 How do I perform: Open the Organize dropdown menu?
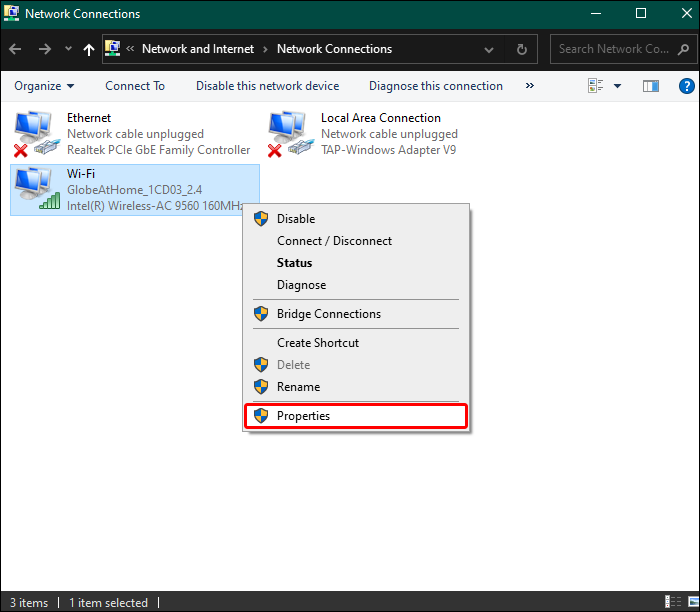click(44, 86)
